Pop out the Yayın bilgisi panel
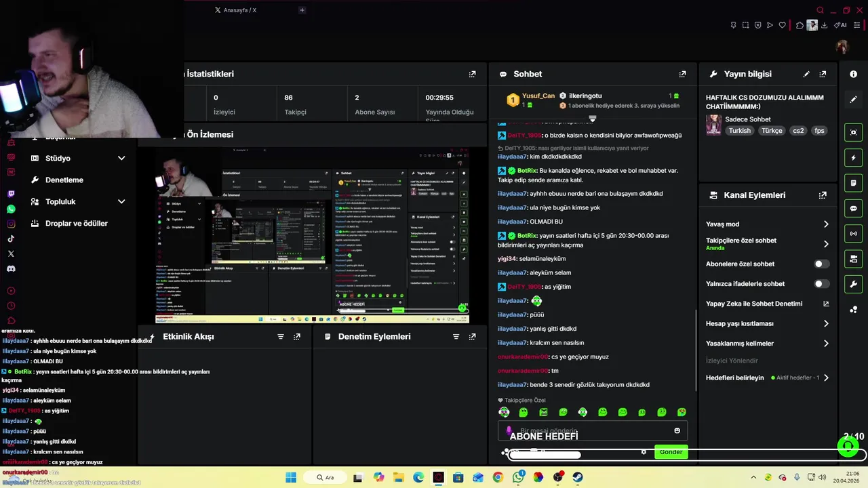 point(823,74)
